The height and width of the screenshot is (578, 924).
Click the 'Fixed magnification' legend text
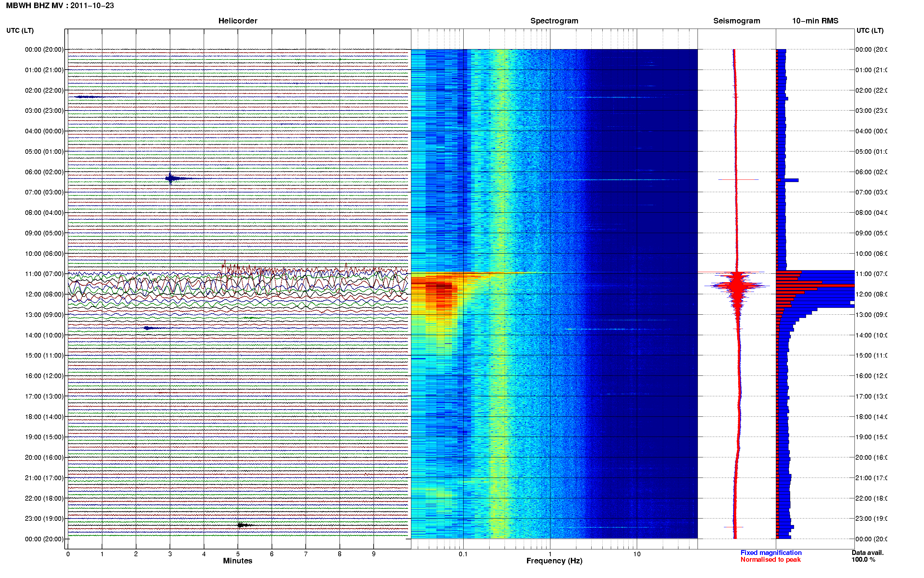click(x=771, y=553)
